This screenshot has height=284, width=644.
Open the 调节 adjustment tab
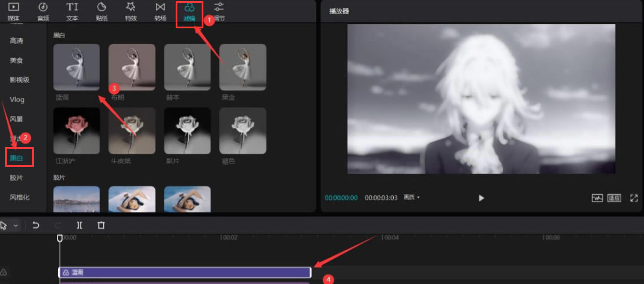(219, 11)
